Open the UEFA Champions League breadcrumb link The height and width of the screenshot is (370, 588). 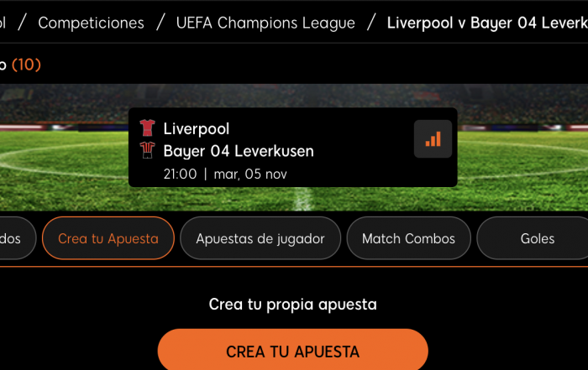tap(265, 23)
